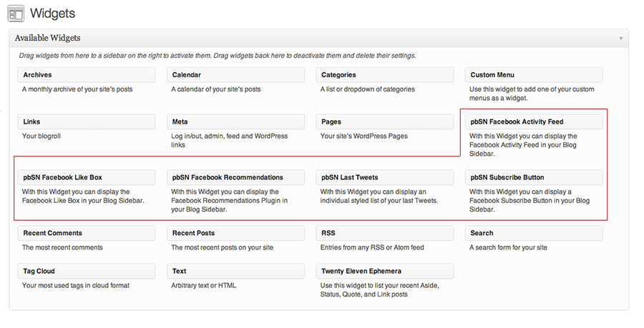The image size is (644, 328).
Task: Pick the Categories widget
Action: [385, 75]
